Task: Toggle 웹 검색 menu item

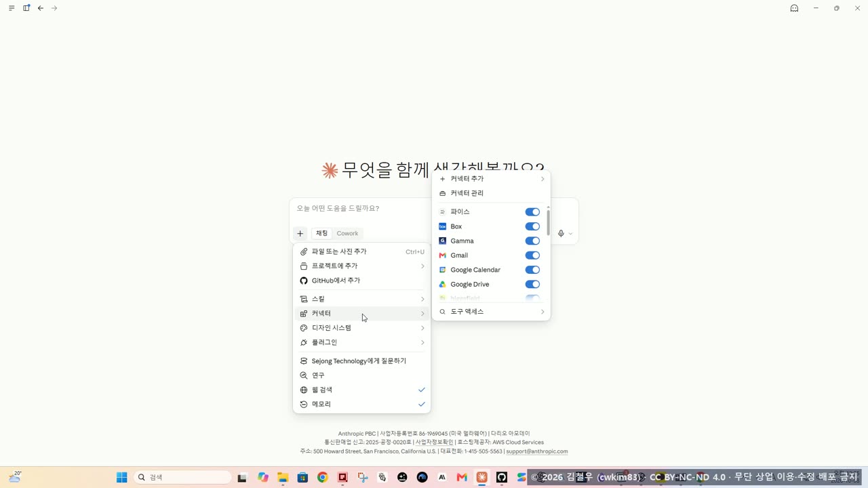Action: (x=362, y=390)
